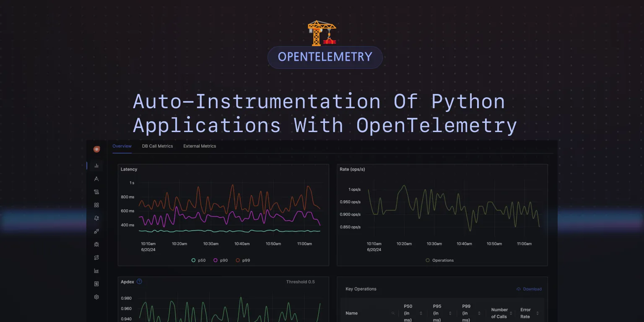
Task: Click the 1 ops/s axis label
Action: [354, 190]
